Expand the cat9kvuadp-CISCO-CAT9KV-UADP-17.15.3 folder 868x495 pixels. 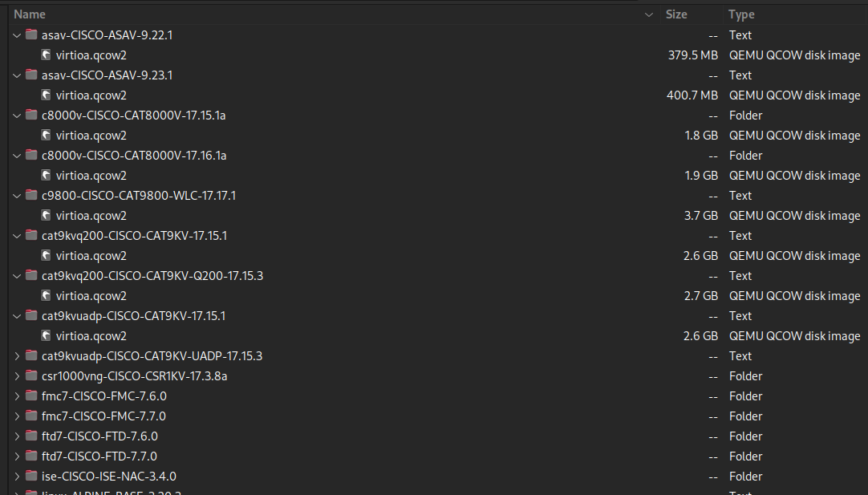[x=17, y=356]
